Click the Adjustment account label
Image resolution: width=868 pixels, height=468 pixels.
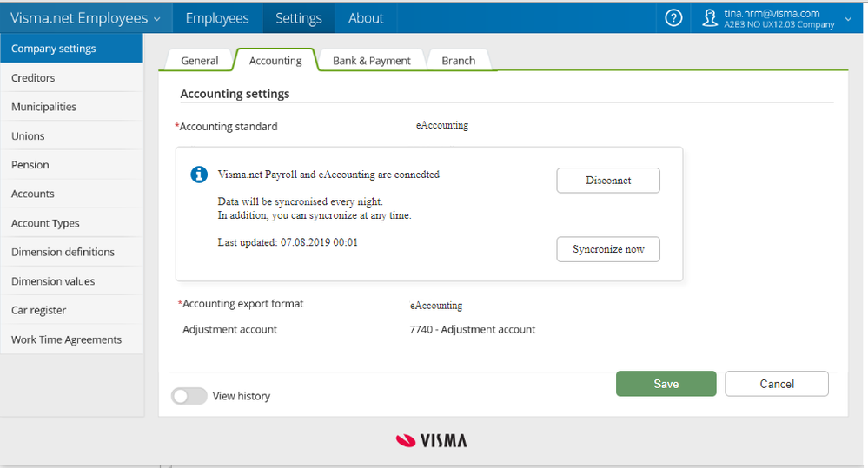pos(229,329)
